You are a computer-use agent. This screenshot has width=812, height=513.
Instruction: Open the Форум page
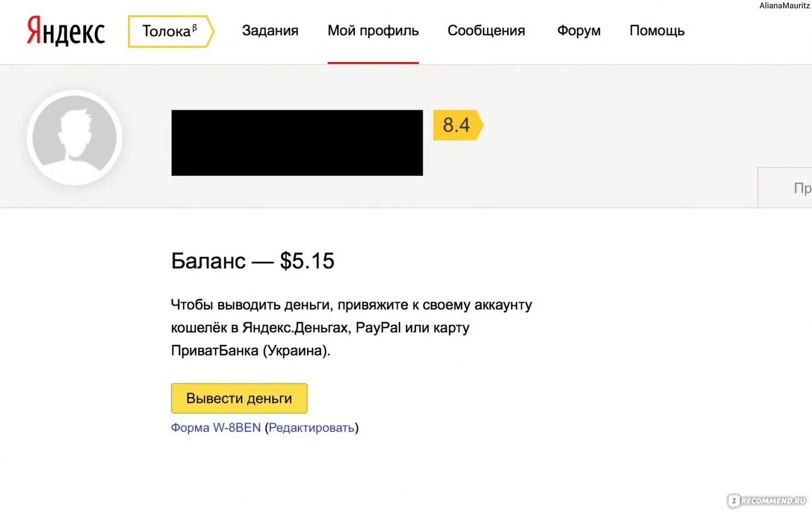point(578,31)
